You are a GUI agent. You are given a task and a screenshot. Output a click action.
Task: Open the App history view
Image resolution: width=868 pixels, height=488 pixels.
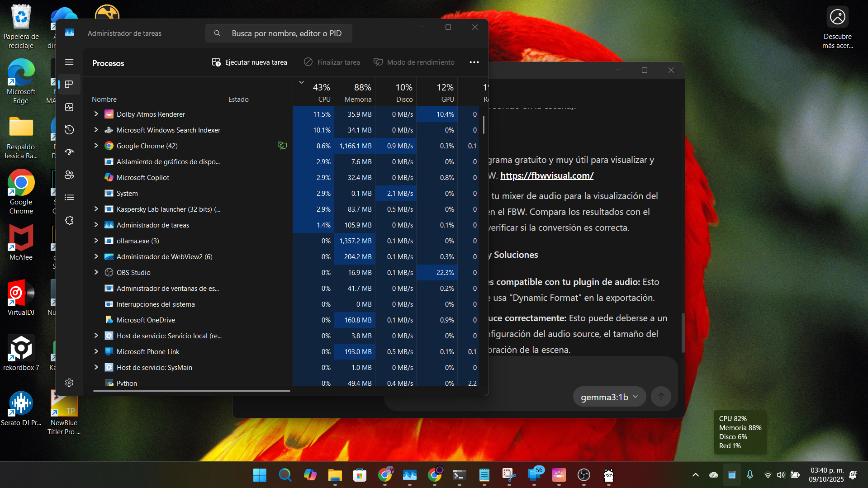point(69,130)
